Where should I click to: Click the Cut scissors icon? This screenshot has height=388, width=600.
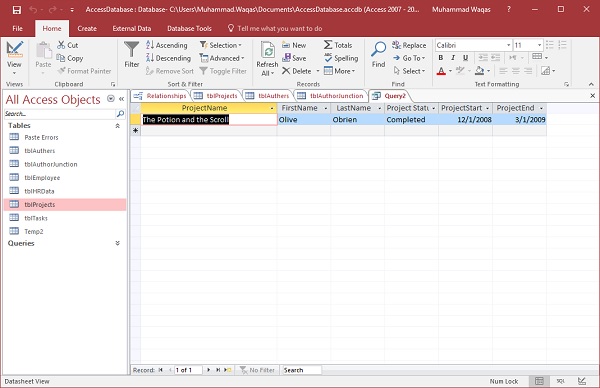point(61,45)
